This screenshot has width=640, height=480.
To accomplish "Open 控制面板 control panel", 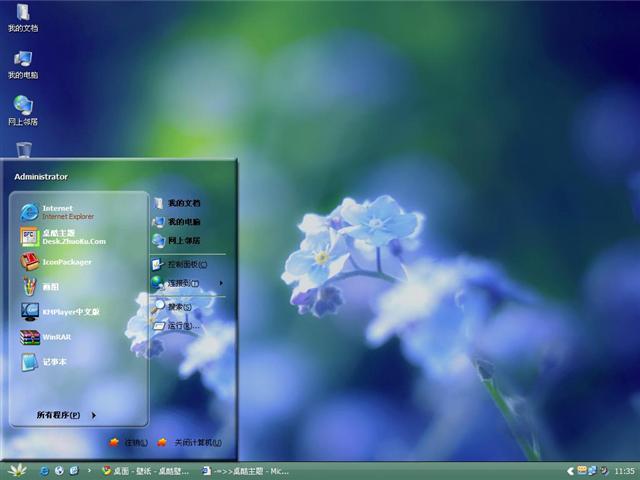I will point(186,264).
